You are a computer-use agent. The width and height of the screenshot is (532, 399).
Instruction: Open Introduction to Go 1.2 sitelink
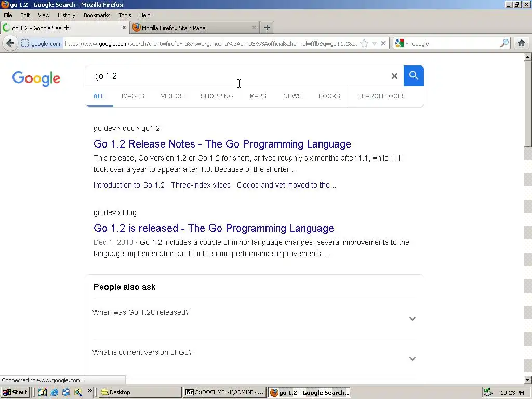click(129, 185)
